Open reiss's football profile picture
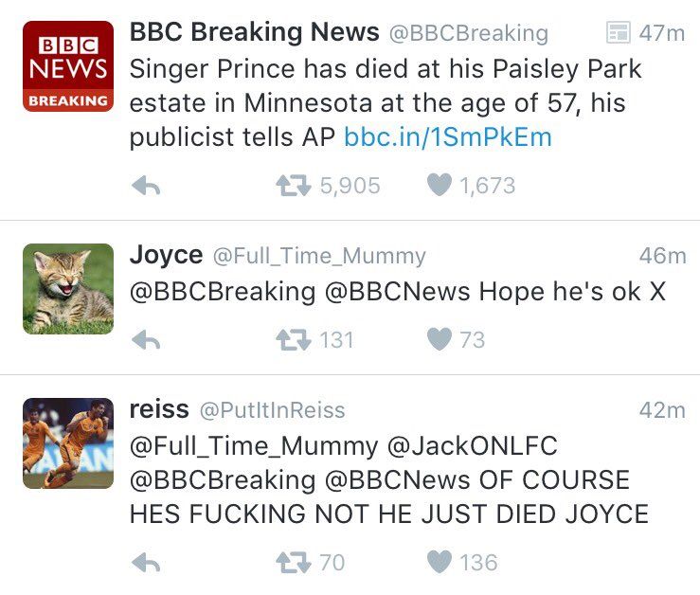The image size is (700, 595). pyautogui.click(x=68, y=443)
